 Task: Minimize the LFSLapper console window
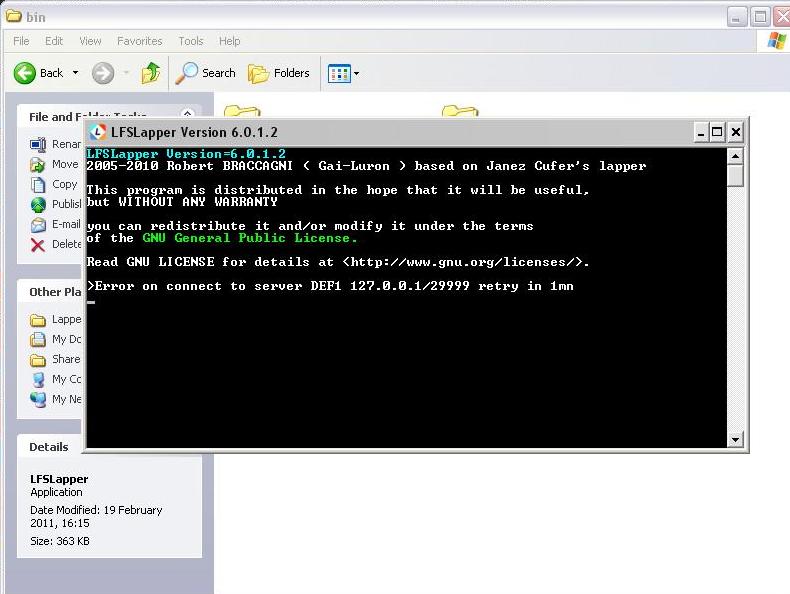(x=700, y=133)
